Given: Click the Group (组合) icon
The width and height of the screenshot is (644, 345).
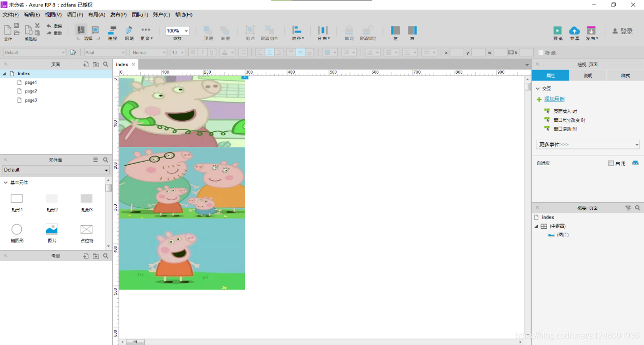Looking at the screenshot, I should pyautogui.click(x=250, y=30).
